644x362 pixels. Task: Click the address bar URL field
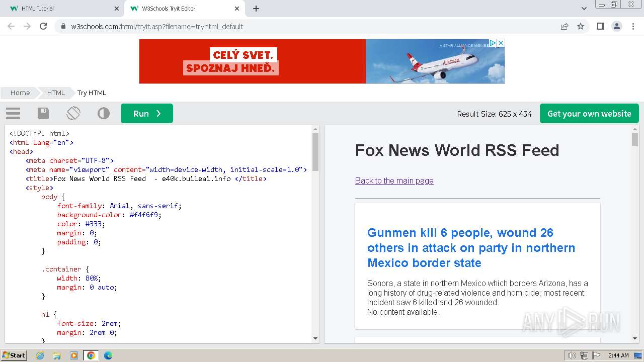(307, 26)
